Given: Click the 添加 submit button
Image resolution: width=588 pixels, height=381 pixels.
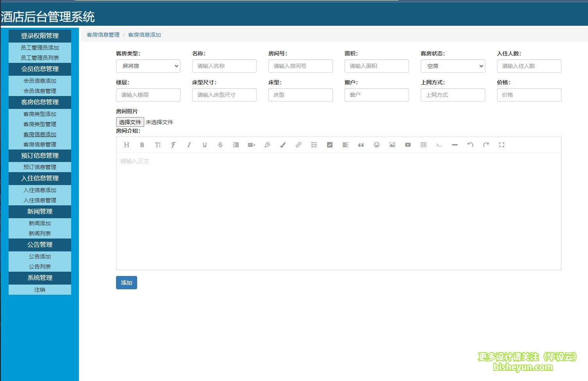Looking at the screenshot, I should pyautogui.click(x=127, y=283).
